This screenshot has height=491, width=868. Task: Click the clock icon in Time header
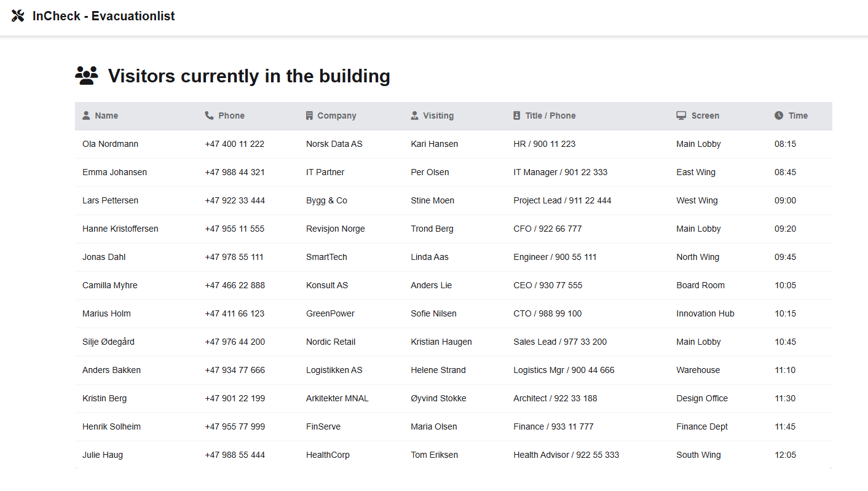779,116
